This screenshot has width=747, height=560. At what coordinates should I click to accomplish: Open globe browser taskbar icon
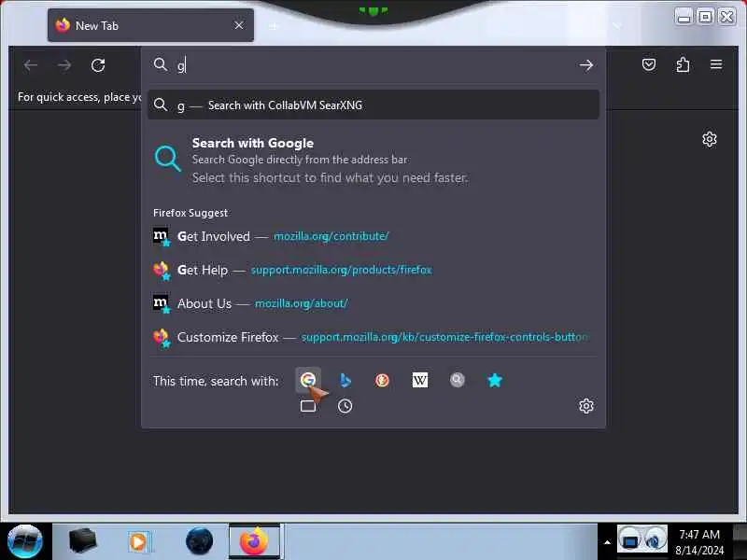(x=199, y=541)
